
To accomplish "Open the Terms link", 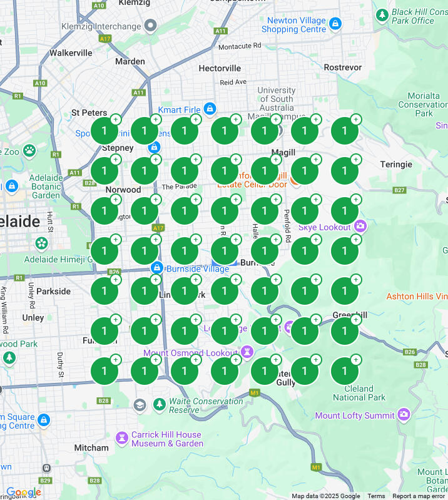I will pyautogui.click(x=376, y=496).
